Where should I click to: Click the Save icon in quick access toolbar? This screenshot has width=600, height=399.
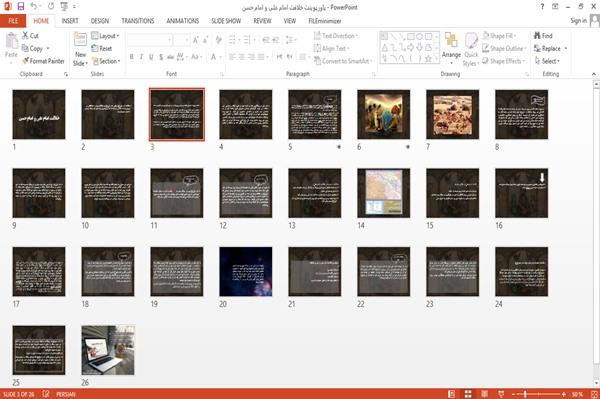[x=21, y=6]
